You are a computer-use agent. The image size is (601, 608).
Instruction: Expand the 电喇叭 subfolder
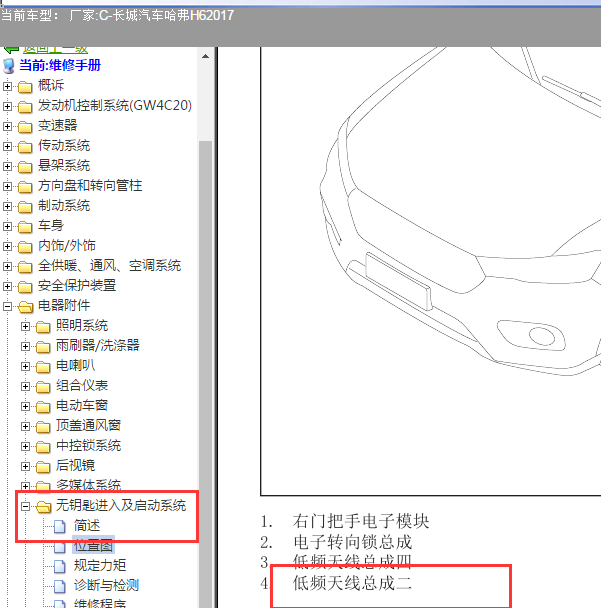point(25,366)
